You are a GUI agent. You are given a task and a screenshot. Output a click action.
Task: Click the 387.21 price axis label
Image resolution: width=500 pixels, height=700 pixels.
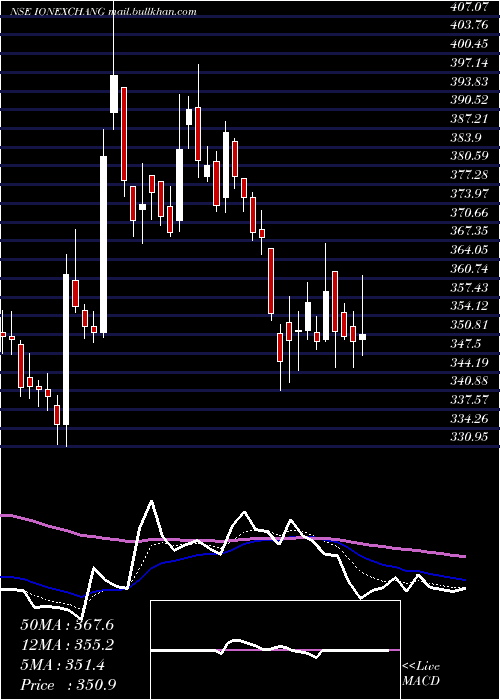pos(470,119)
